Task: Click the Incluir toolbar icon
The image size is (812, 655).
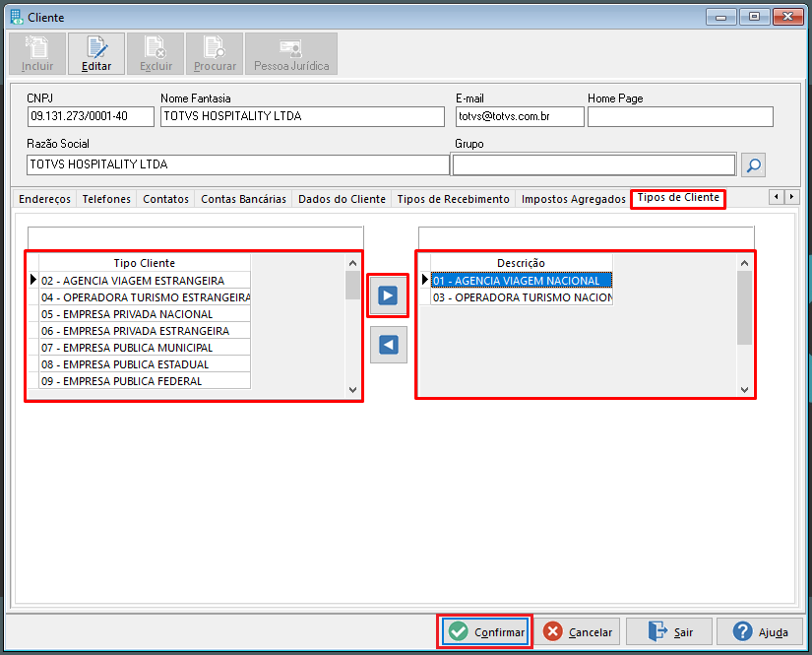Action: [37, 54]
